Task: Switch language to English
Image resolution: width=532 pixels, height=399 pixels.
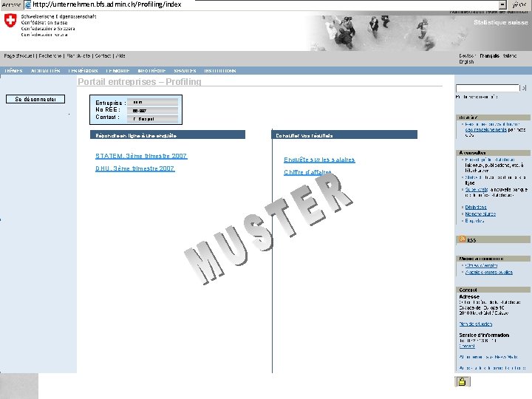Action: [x=466, y=62]
